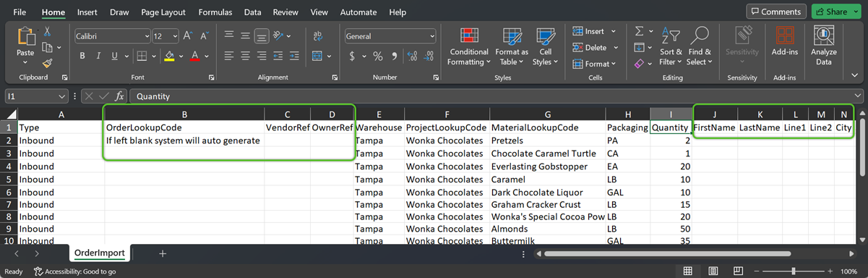
Task: Click the Delete cells button
Action: 594,48
